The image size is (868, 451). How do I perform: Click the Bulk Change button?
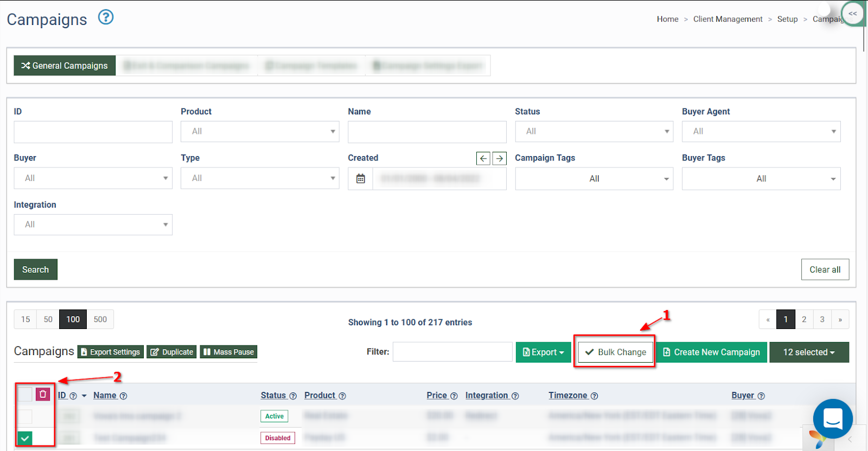[x=615, y=352]
